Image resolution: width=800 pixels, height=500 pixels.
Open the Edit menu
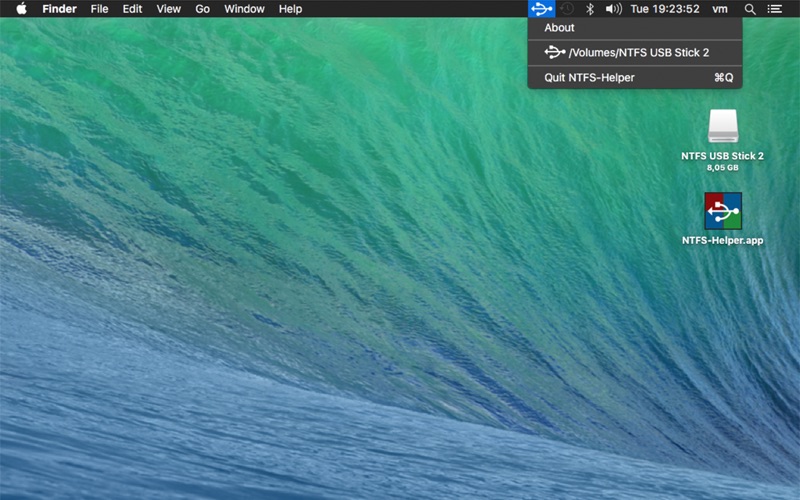(132, 9)
